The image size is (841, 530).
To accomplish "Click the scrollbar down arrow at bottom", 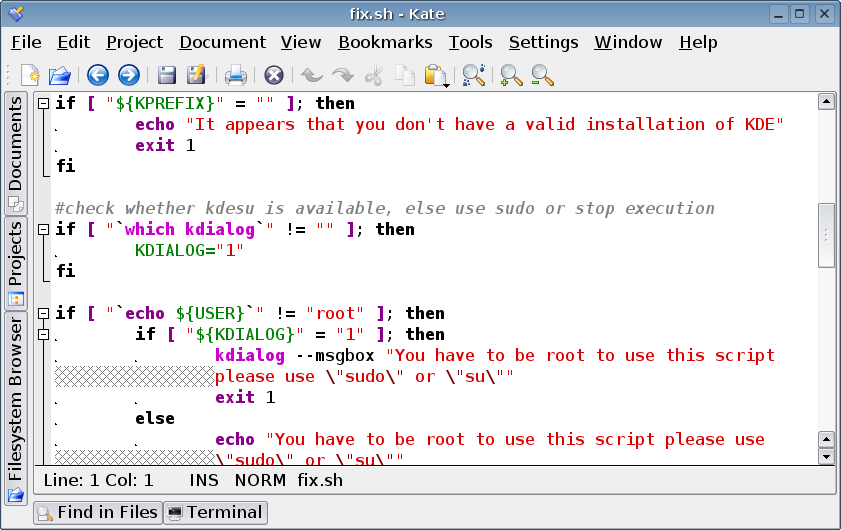I will 826,457.
